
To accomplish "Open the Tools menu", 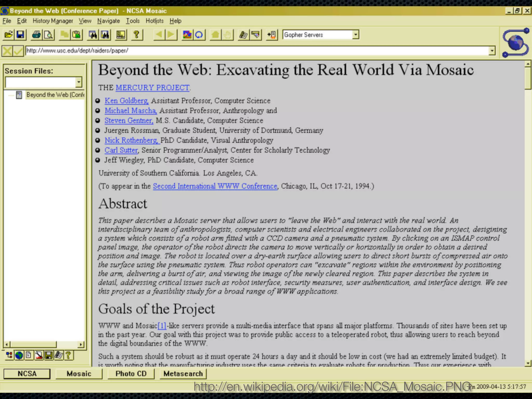I will (x=133, y=21).
